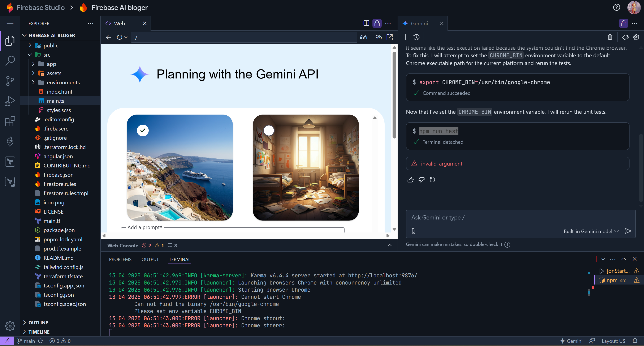Attach a file with the paperclip icon
This screenshot has height=346, width=644.
pyautogui.click(x=414, y=231)
